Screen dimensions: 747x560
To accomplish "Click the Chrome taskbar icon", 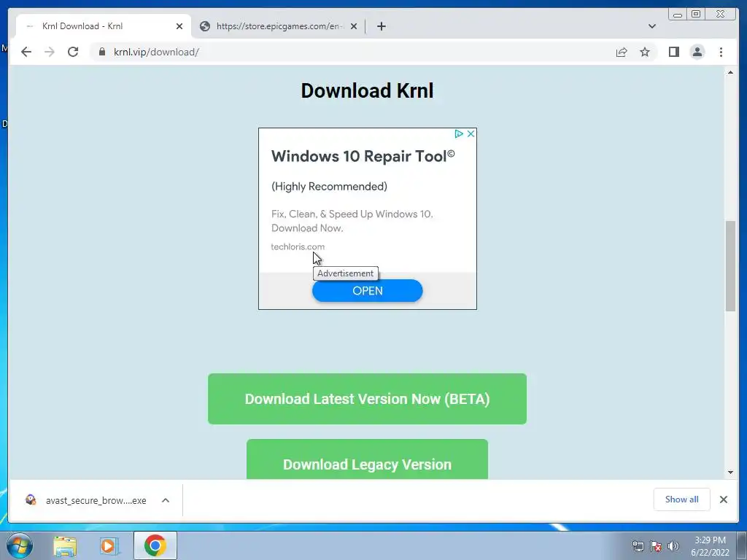I will [155, 545].
